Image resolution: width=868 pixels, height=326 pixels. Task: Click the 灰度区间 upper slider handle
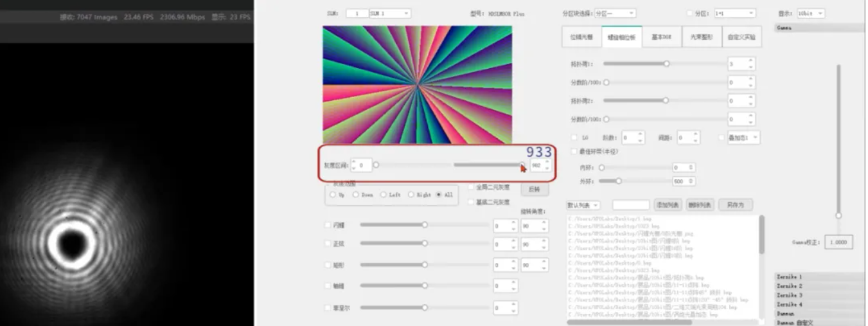pos(522,165)
